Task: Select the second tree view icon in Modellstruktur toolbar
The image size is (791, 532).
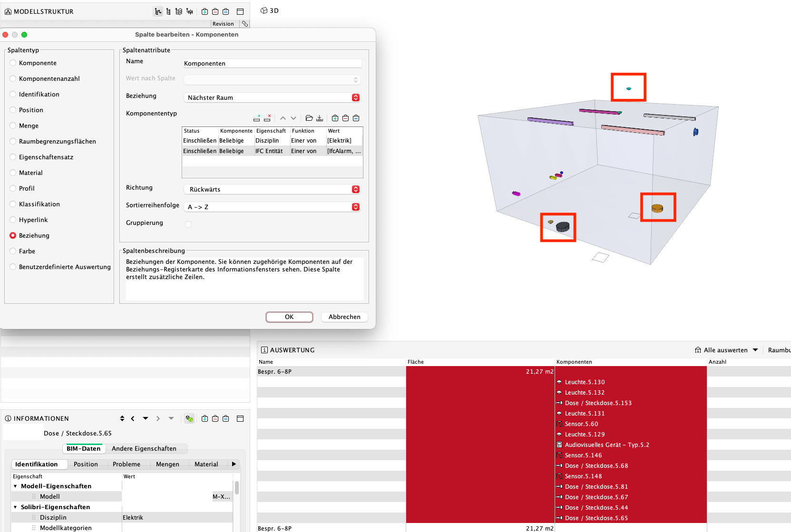Action: [168, 11]
